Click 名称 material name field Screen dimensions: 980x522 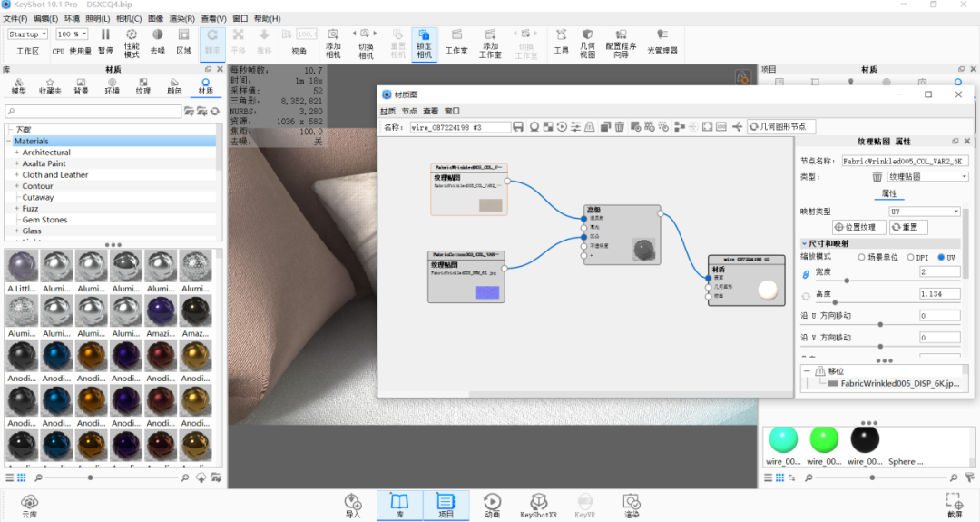(459, 127)
